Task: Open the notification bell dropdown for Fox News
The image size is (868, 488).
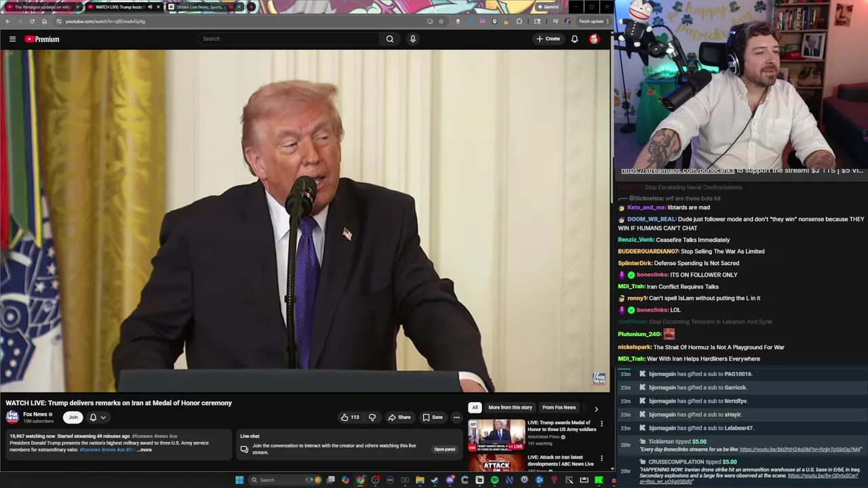Action: click(x=97, y=417)
